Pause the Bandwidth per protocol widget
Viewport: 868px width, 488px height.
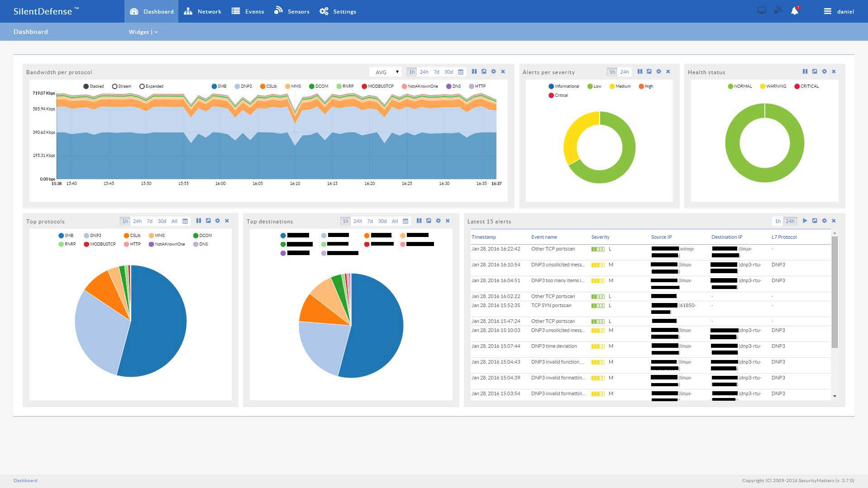click(x=474, y=71)
